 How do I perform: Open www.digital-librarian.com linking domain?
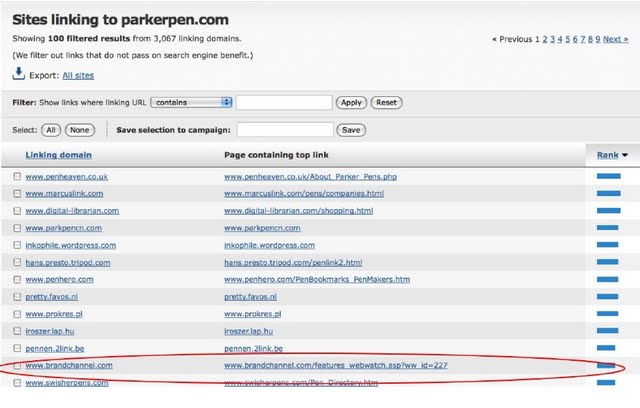72,211
